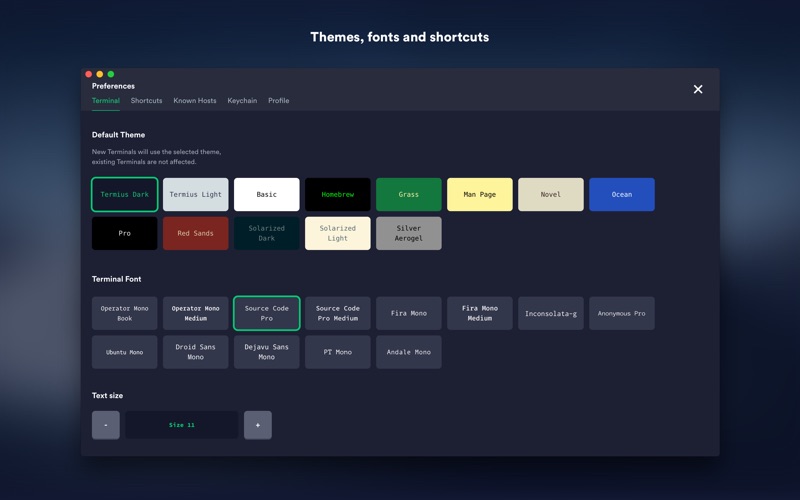Switch to the Keychain tab

click(x=242, y=101)
